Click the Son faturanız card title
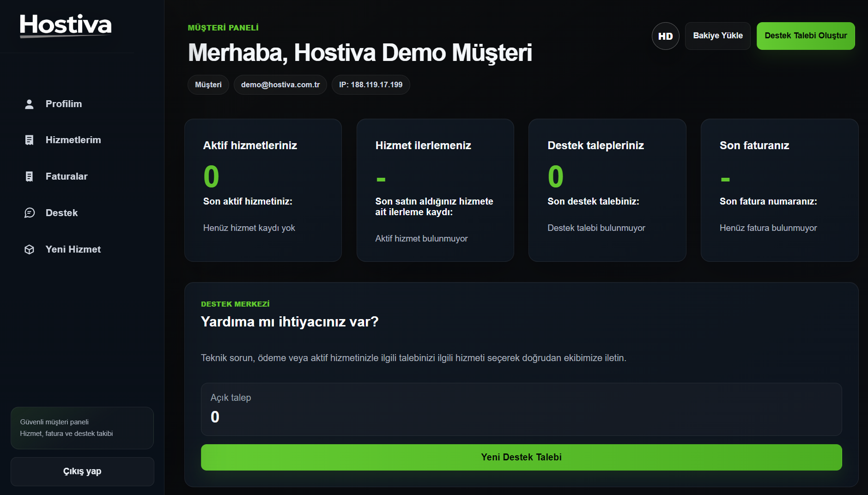 coord(754,145)
